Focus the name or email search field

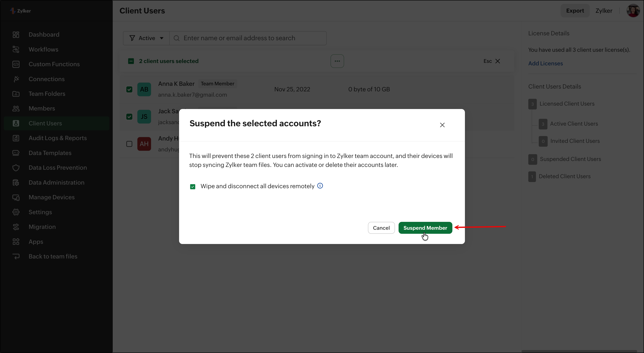pos(248,38)
